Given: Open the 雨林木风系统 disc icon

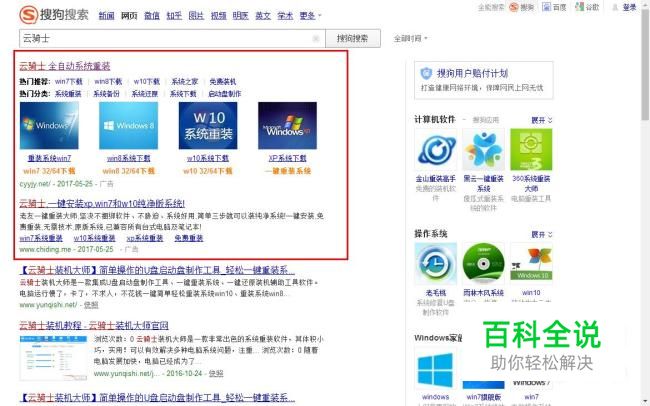Looking at the screenshot, I should pos(483,264).
